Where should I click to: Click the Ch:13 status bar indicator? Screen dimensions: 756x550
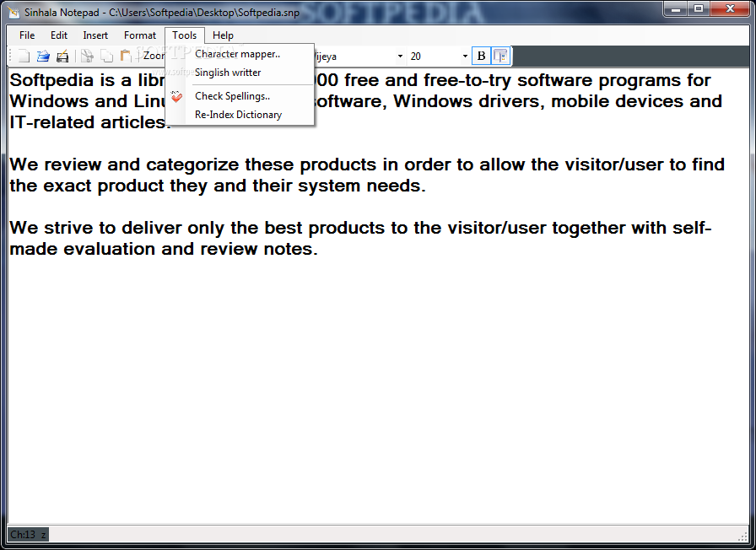[x=28, y=534]
